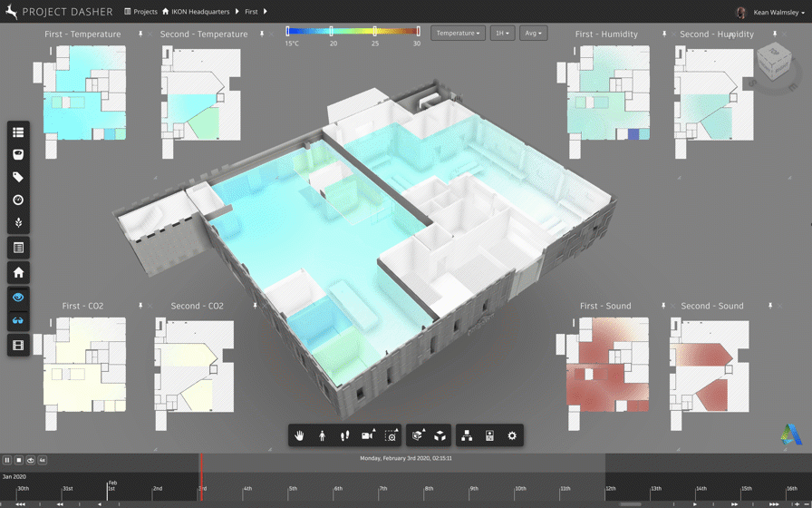Open the Avg aggregation dropdown
This screenshot has height=508, width=812.
coord(533,34)
